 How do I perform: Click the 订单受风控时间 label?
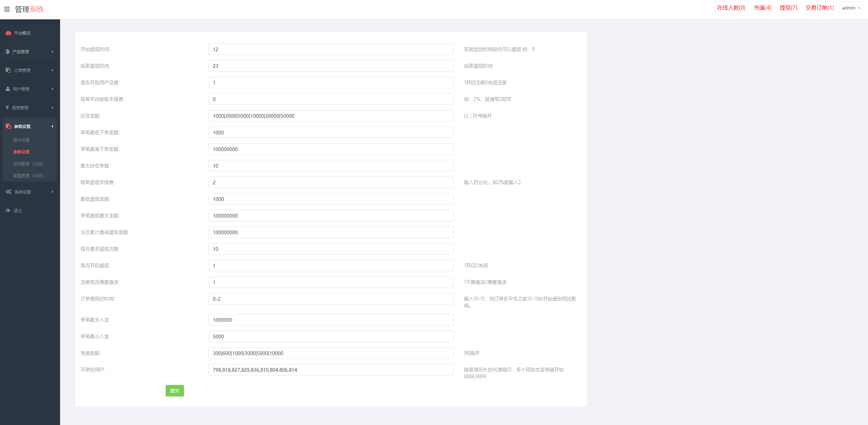point(98,299)
